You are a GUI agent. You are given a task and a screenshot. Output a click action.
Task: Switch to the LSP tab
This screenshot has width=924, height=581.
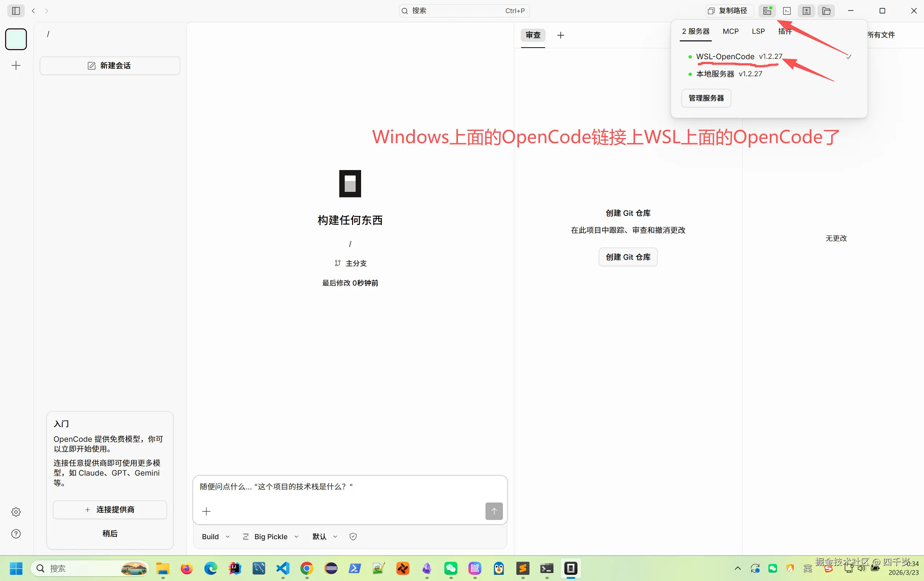(758, 32)
